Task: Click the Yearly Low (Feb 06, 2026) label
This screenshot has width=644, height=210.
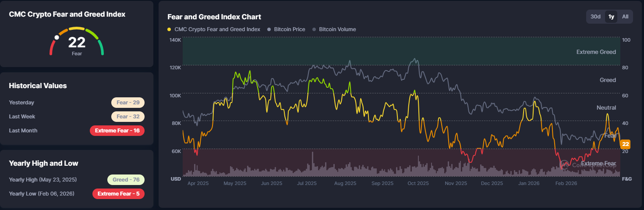Action: point(42,194)
